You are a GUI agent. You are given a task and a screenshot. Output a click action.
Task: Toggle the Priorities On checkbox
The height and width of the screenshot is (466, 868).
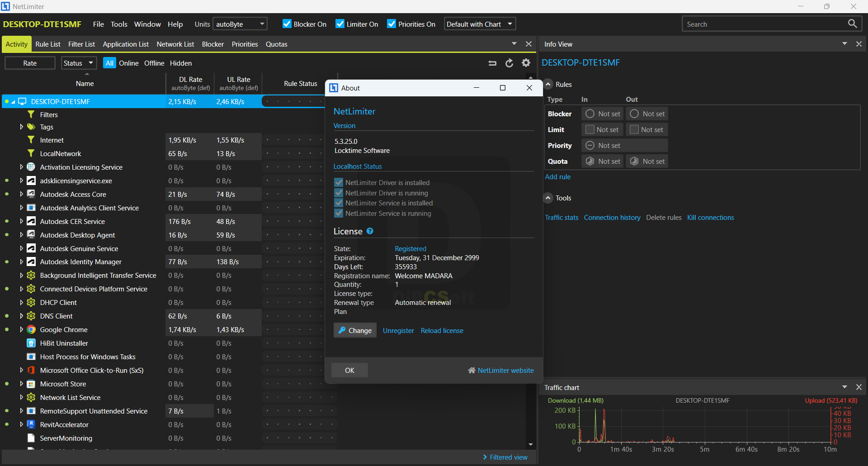point(392,24)
